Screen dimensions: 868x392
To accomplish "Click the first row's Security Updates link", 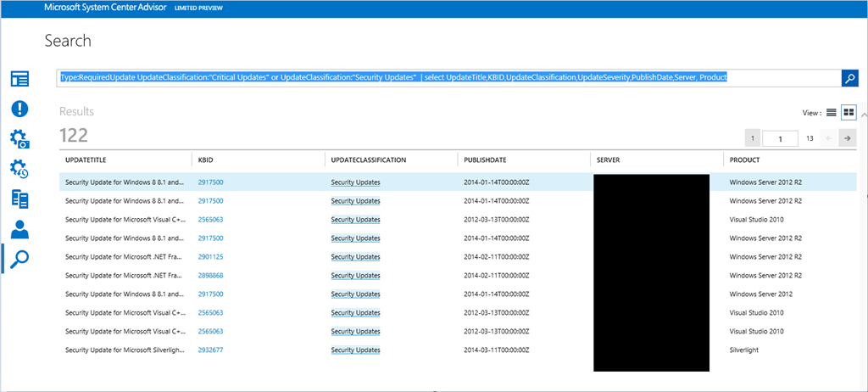I will point(355,182).
